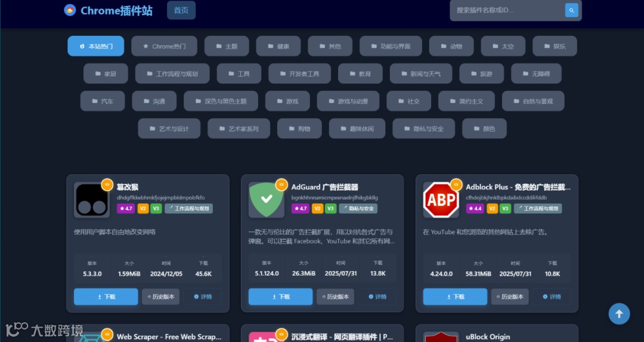Click crown badge on AdGuard card
Viewport: 644px width, 342px height.
tap(281, 184)
